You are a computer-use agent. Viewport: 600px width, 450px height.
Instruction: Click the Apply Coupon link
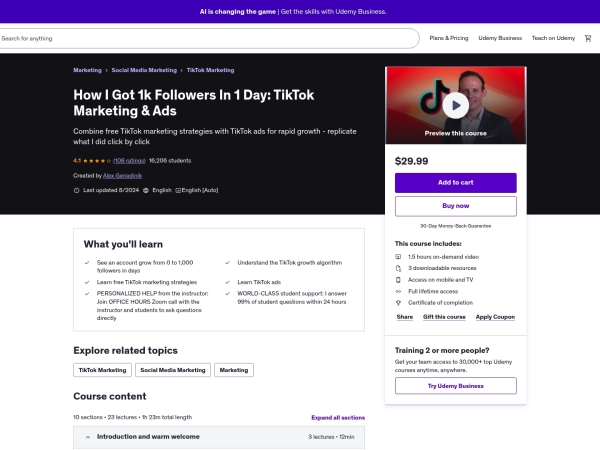click(x=495, y=317)
